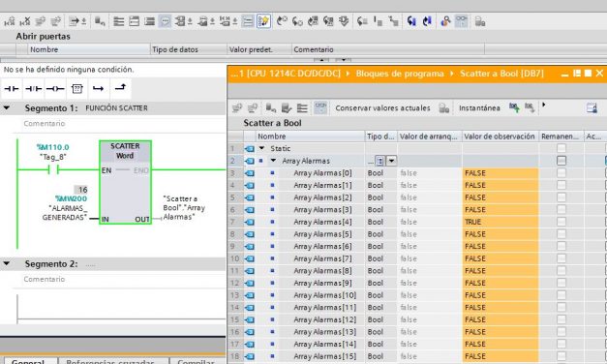Click the Valor de observación column header

(500, 136)
